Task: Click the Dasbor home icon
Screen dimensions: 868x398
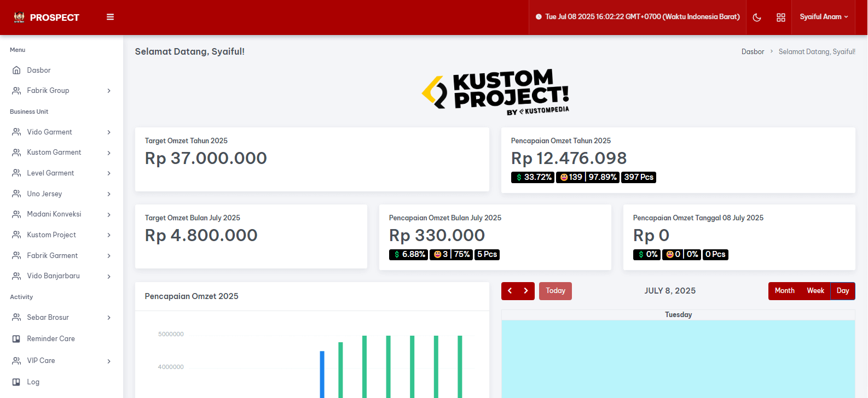Action: tap(16, 70)
